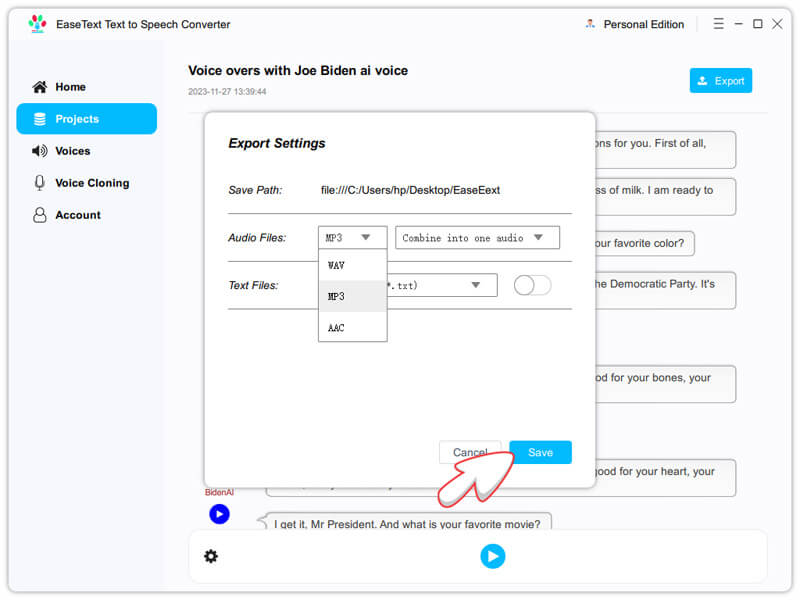Select the 'our favorite color?' text bubble
Image resolution: width=800 pixels, height=600 pixels.
pyautogui.click(x=644, y=243)
